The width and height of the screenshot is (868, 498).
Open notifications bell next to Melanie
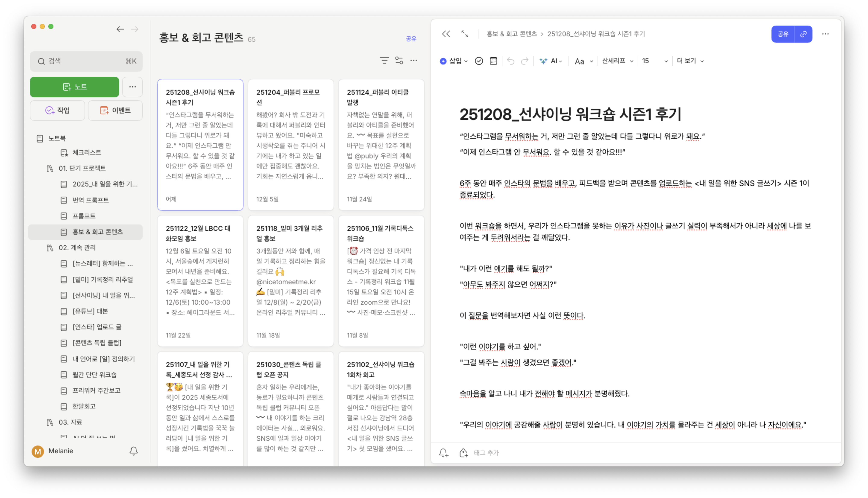(133, 451)
